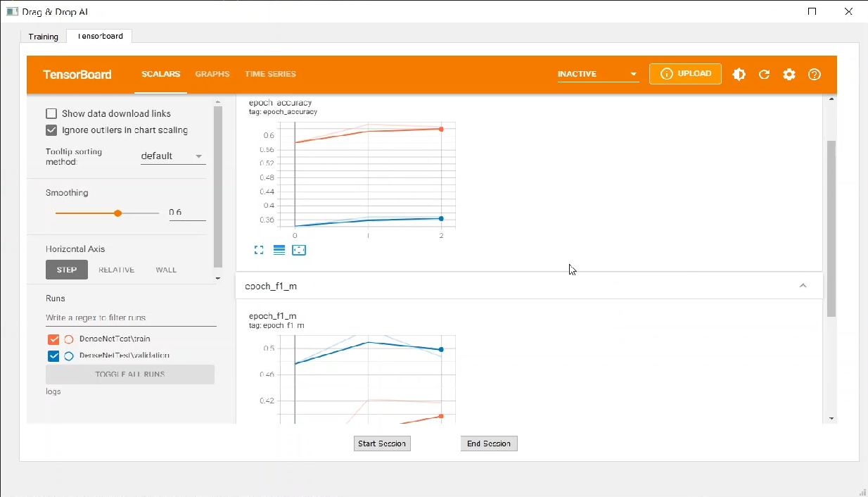
Task: Uncheck Ignore outliers in chart scaling
Action: (x=51, y=130)
